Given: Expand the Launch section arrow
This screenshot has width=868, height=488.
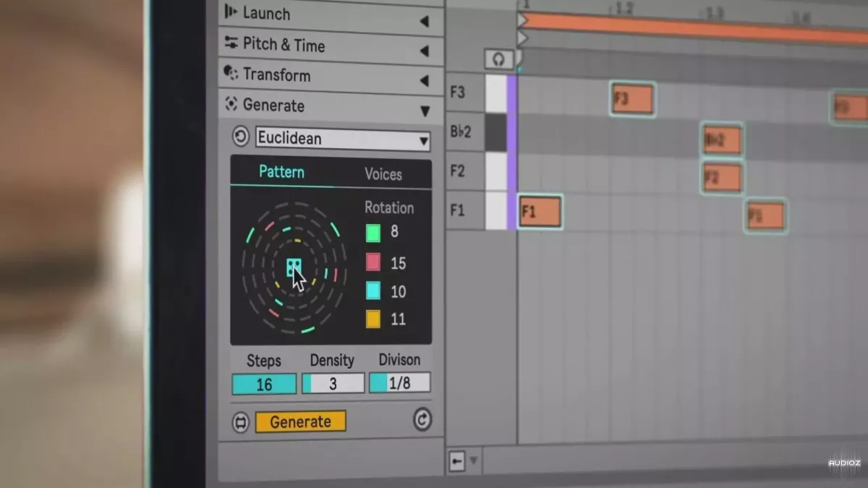Looking at the screenshot, I should [424, 22].
